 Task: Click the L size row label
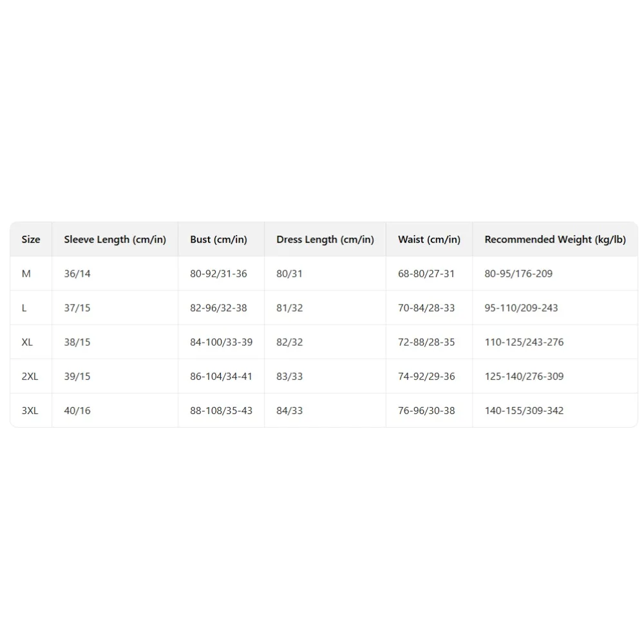tap(24, 308)
